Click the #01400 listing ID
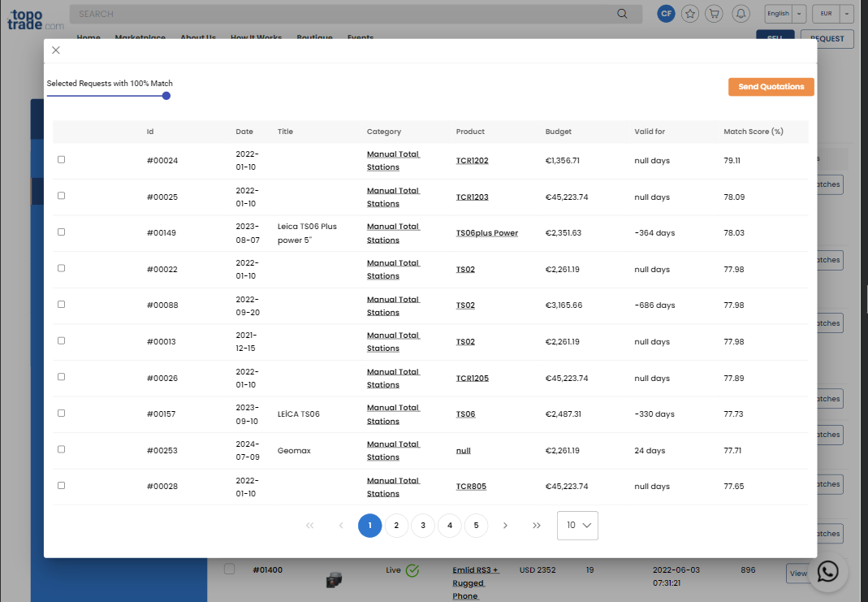Image resolution: width=868 pixels, height=602 pixels. coord(267,570)
